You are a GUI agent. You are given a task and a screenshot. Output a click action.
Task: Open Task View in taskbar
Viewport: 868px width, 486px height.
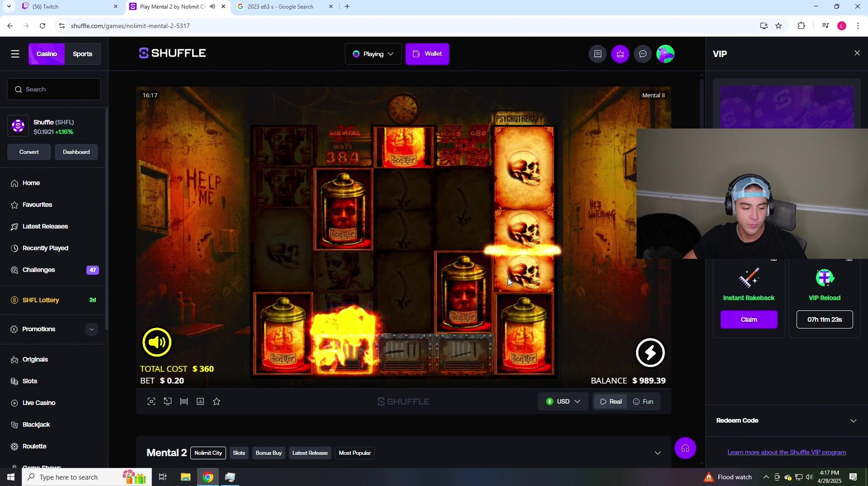pos(163,477)
